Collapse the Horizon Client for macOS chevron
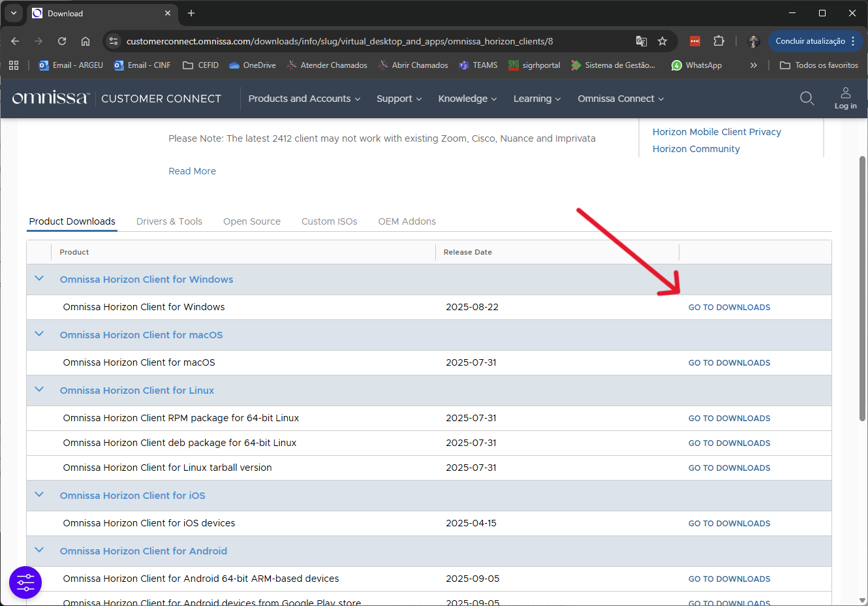Screen dimensions: 868x606 pyautogui.click(x=39, y=334)
